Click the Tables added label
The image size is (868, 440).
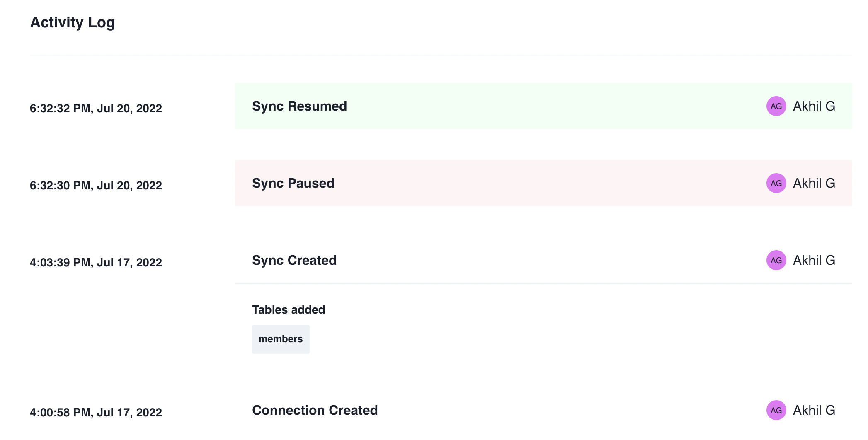pyautogui.click(x=289, y=310)
